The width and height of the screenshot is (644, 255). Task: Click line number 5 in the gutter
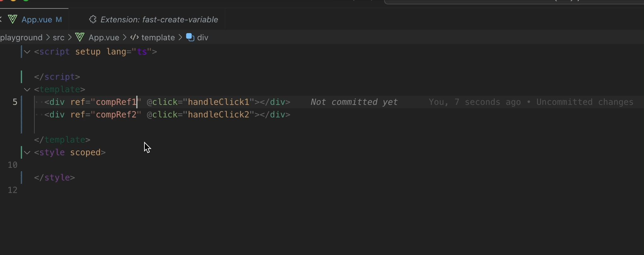[15, 102]
